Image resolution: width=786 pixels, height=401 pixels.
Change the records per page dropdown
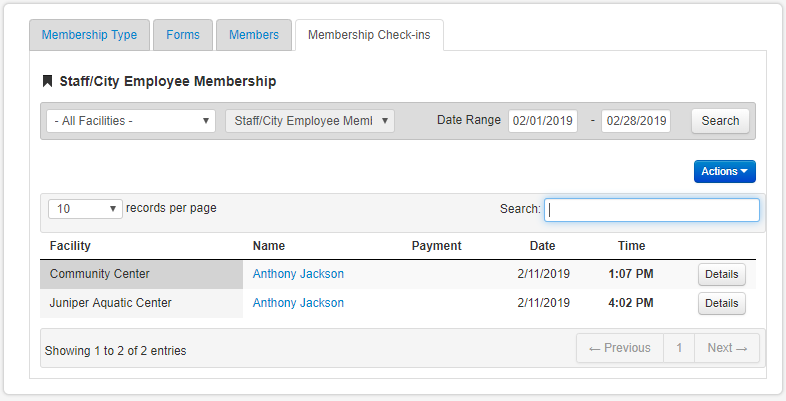[84, 209]
